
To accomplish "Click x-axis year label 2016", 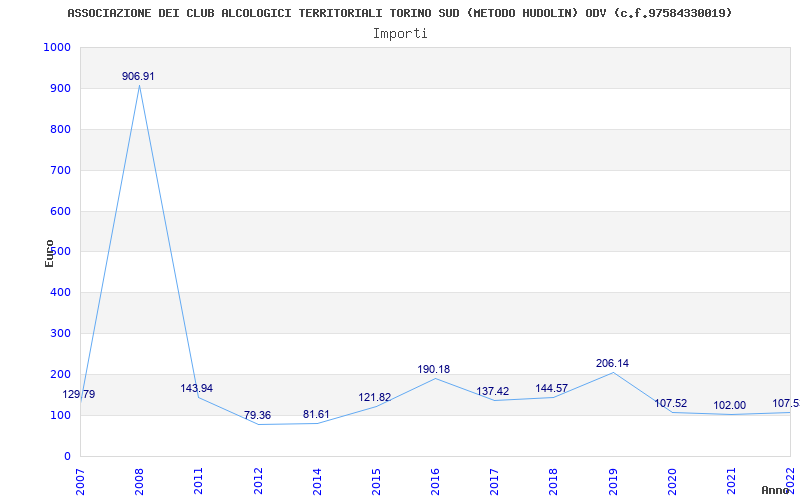I will [x=435, y=481].
